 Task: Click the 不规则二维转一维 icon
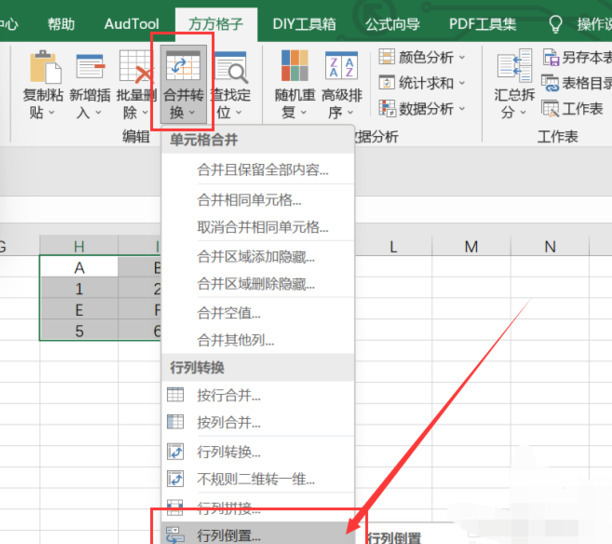tap(175, 478)
